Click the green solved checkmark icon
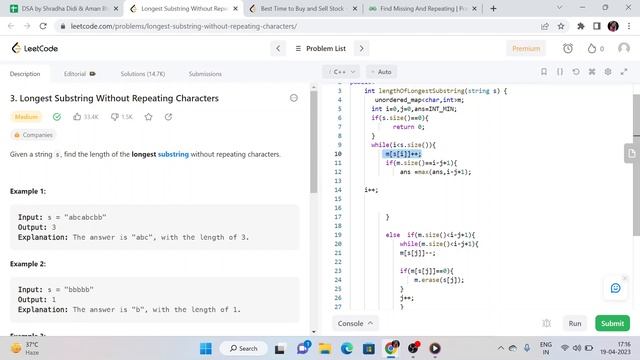640x360 pixels. click(57, 117)
